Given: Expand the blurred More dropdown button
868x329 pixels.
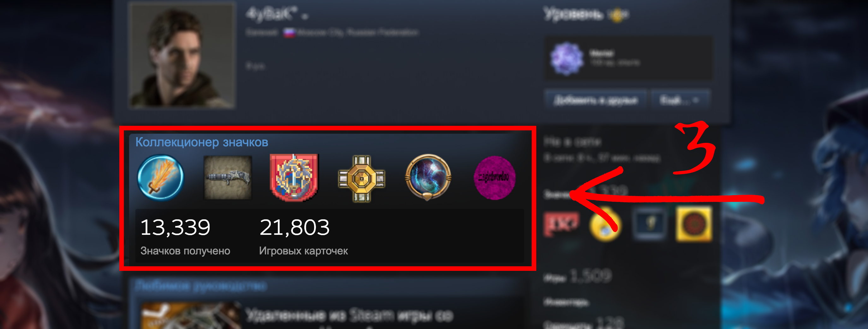Looking at the screenshot, I should [681, 100].
